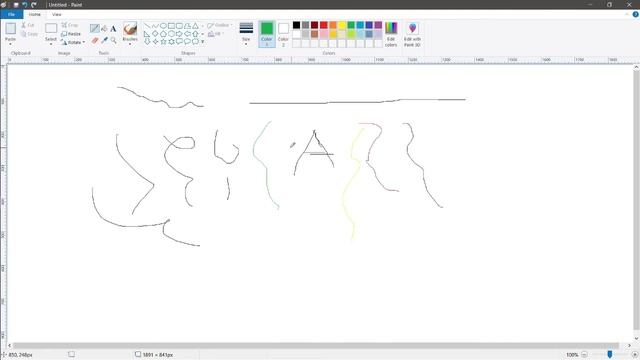
Task: Collapse the ribbon with the chevron
Action: point(627,14)
